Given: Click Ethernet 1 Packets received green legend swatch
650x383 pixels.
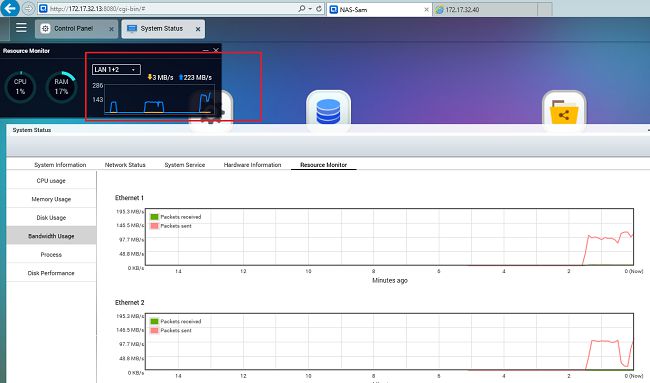Looking at the screenshot, I should pos(154,217).
